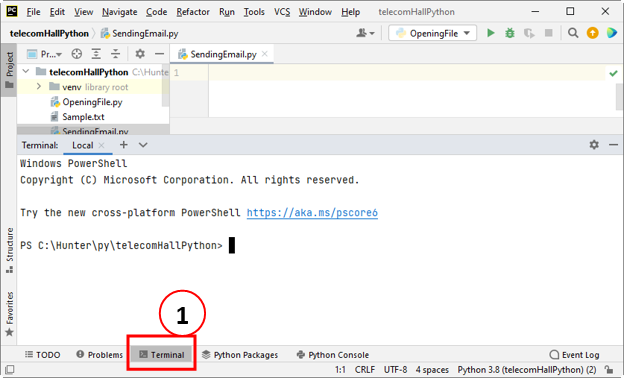Click the 1:1 cursor position indicator

(x=340, y=370)
